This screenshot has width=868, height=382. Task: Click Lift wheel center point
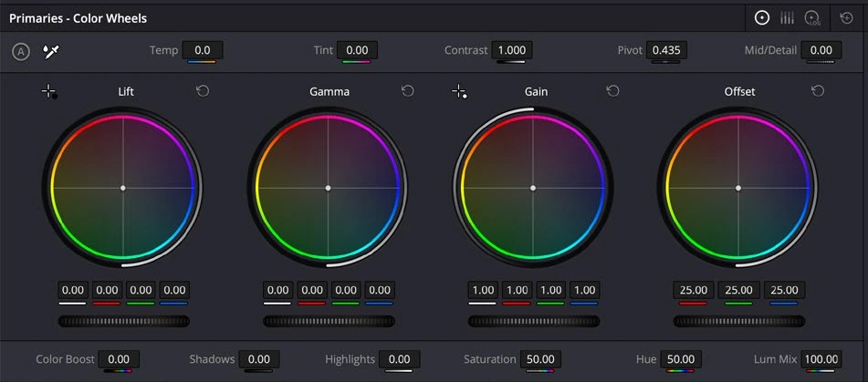tap(123, 188)
